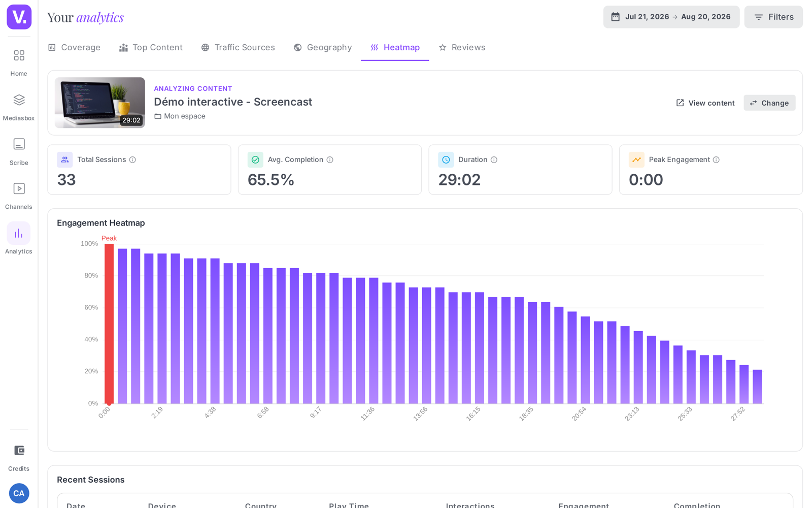Click the Peak Engagement info icon
Screen dimensions: 812x508
(x=716, y=160)
